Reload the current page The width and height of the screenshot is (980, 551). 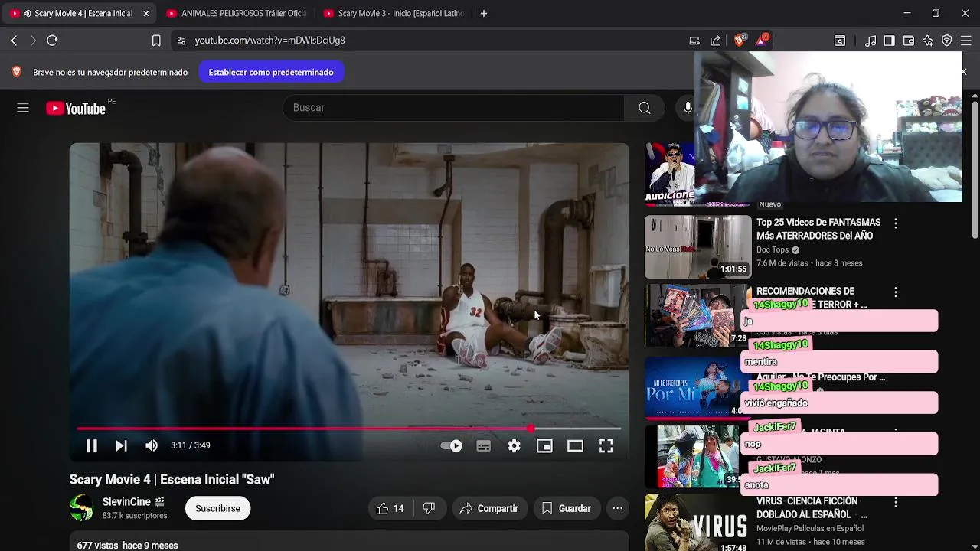52,41
